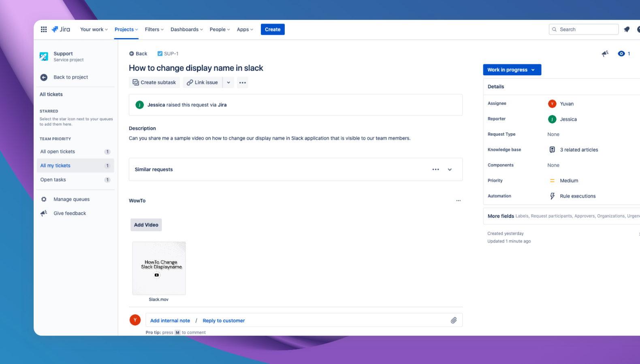This screenshot has width=640, height=364.
Task: Open the Filters dropdown menu
Action: (154, 30)
